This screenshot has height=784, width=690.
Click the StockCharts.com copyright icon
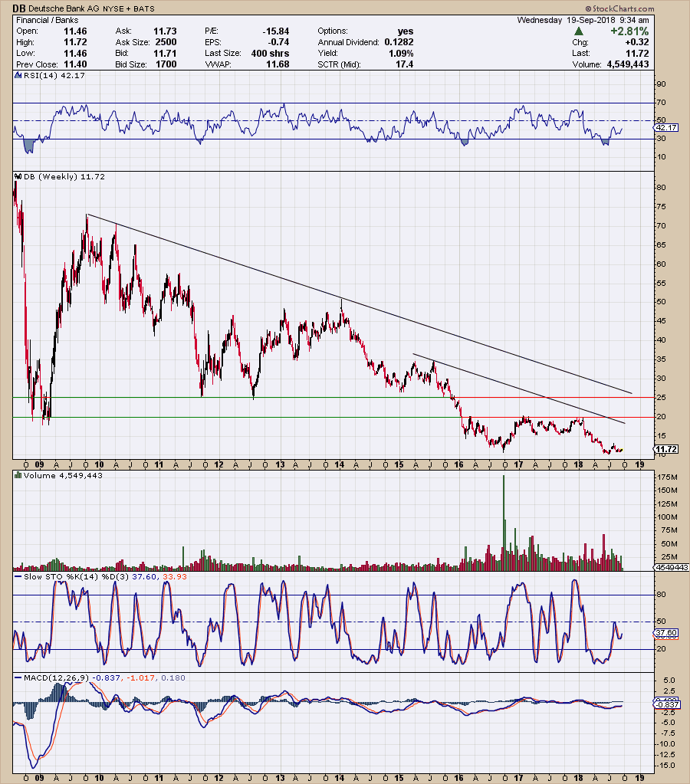coord(589,9)
